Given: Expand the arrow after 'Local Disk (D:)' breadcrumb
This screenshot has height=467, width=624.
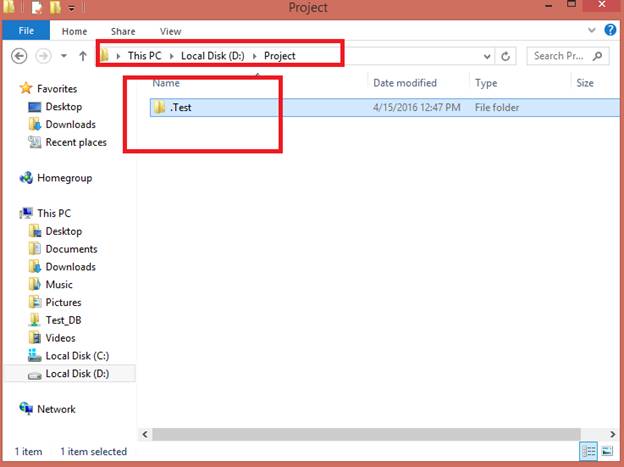Looking at the screenshot, I should (254, 56).
